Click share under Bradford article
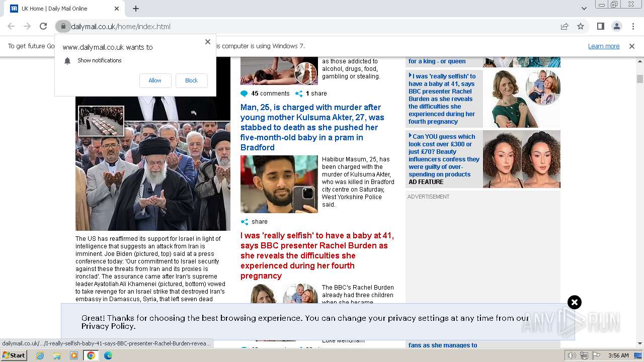Screen dimensions: 644x362 click(x=254, y=222)
